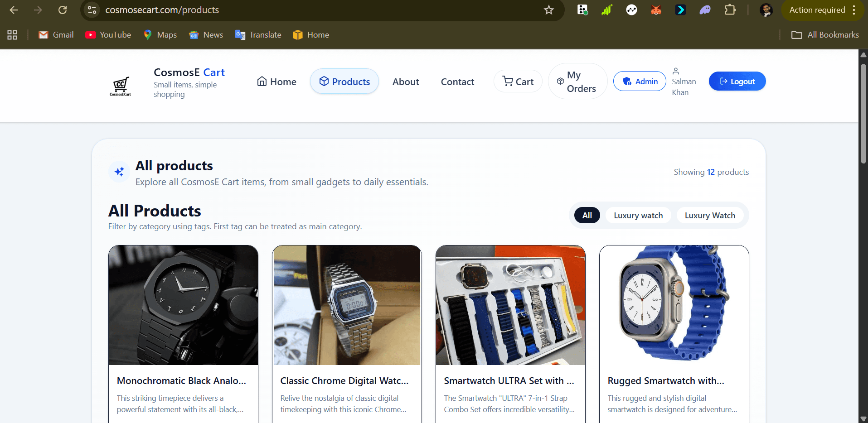Select the 'All' category filter
The height and width of the screenshot is (423, 868).
point(587,216)
